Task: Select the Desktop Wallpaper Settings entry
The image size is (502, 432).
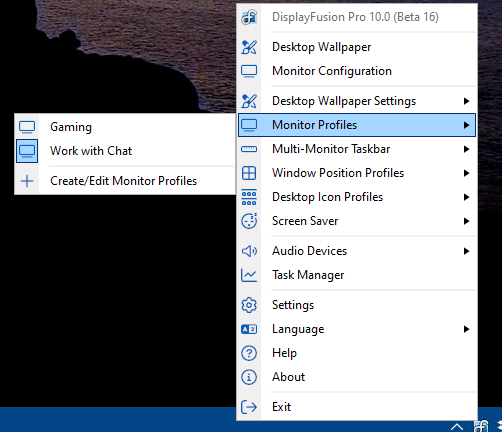Action: (357, 101)
